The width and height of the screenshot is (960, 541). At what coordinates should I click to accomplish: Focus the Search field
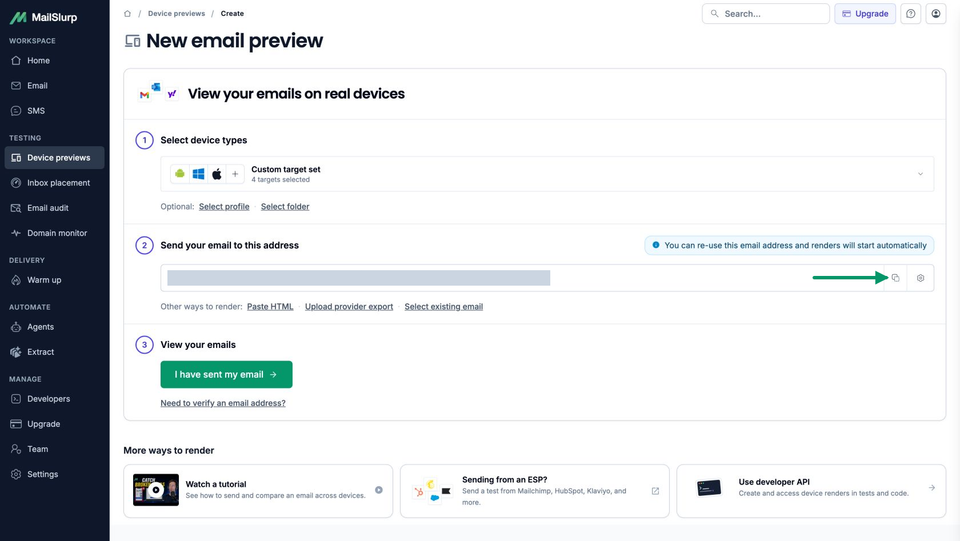click(x=765, y=13)
